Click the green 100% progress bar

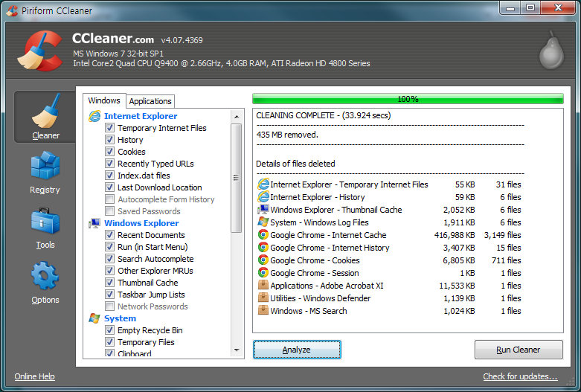(x=408, y=99)
